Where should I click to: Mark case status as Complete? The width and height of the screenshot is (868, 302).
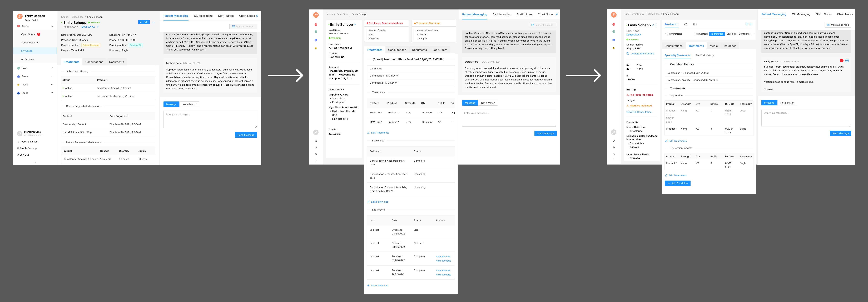pos(744,34)
